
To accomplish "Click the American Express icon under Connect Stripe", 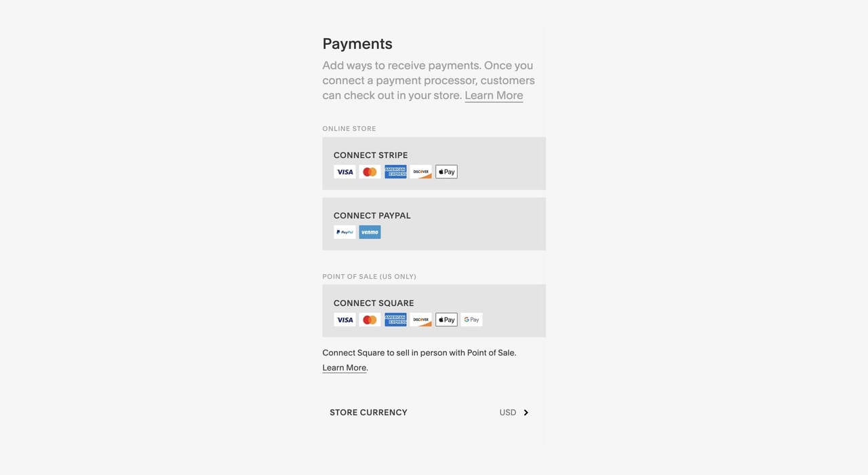I will coord(395,171).
